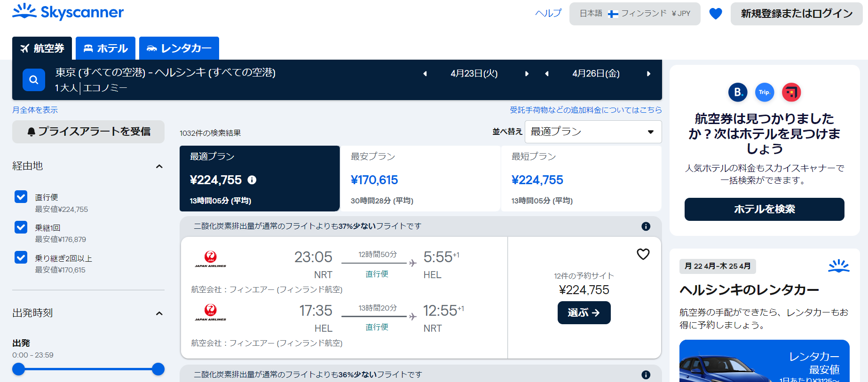
Task: Go to previous departure date before 4月23日
Action: [x=425, y=74]
